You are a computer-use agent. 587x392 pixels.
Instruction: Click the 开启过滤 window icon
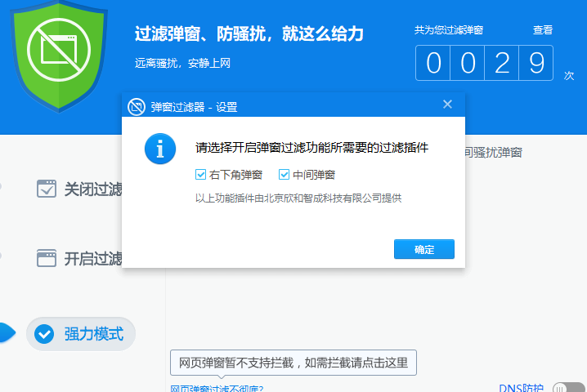47,259
